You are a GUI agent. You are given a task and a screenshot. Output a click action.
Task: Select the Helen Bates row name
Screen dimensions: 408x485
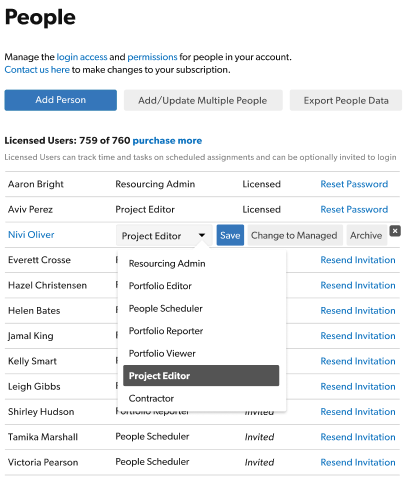pyautogui.click(x=34, y=311)
